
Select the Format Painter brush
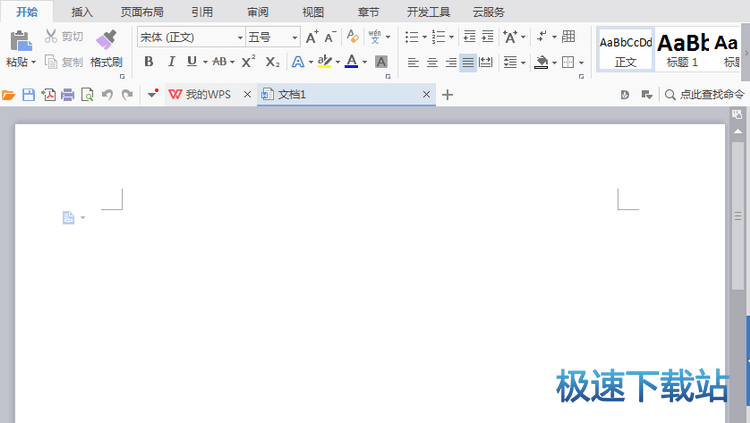(106, 40)
